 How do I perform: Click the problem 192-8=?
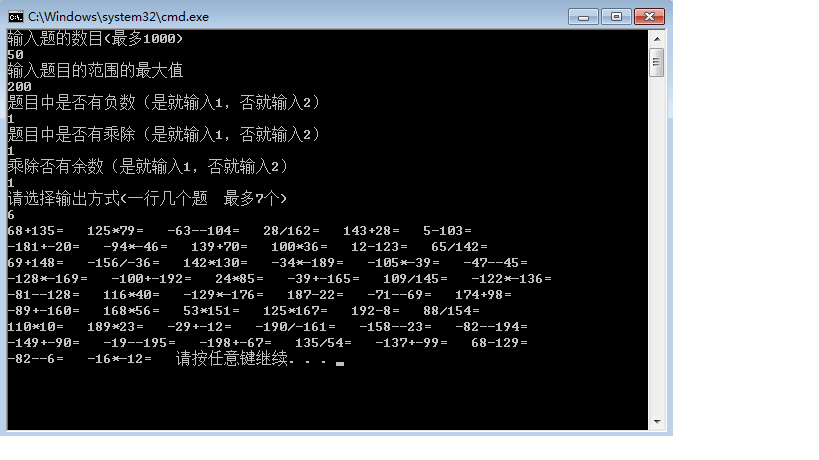(x=375, y=311)
